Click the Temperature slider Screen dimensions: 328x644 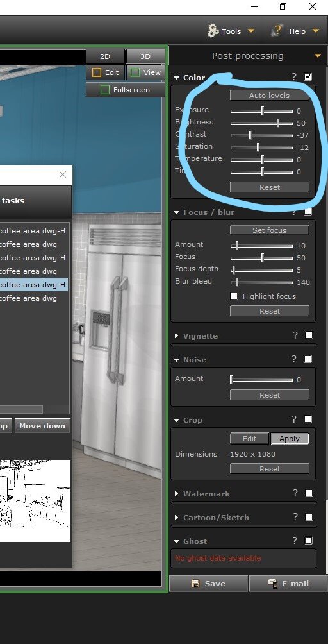point(262,160)
